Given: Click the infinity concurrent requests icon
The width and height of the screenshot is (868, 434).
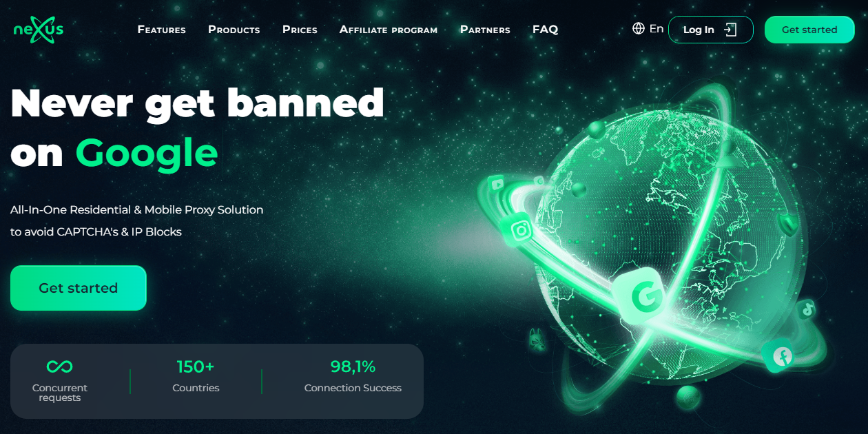Looking at the screenshot, I should click(60, 366).
